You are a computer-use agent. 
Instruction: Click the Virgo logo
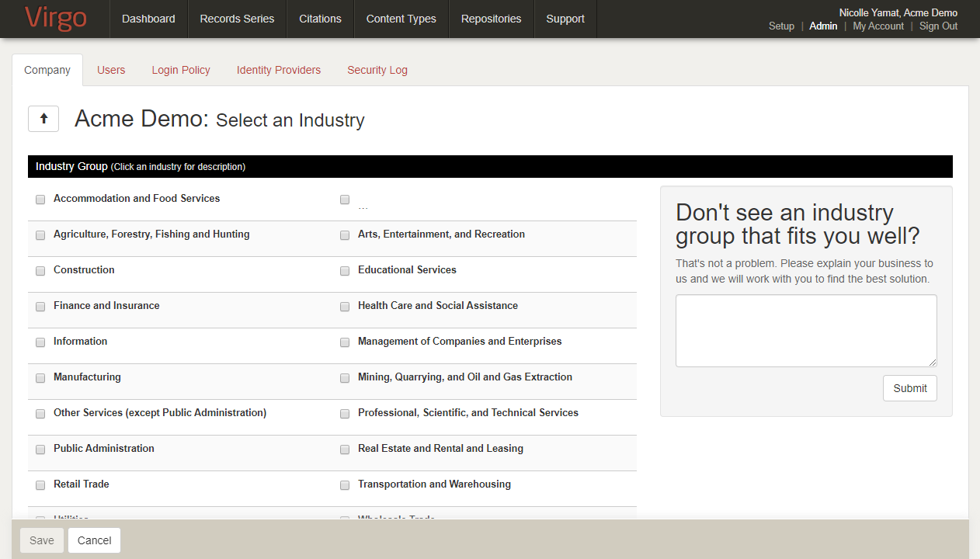(55, 19)
